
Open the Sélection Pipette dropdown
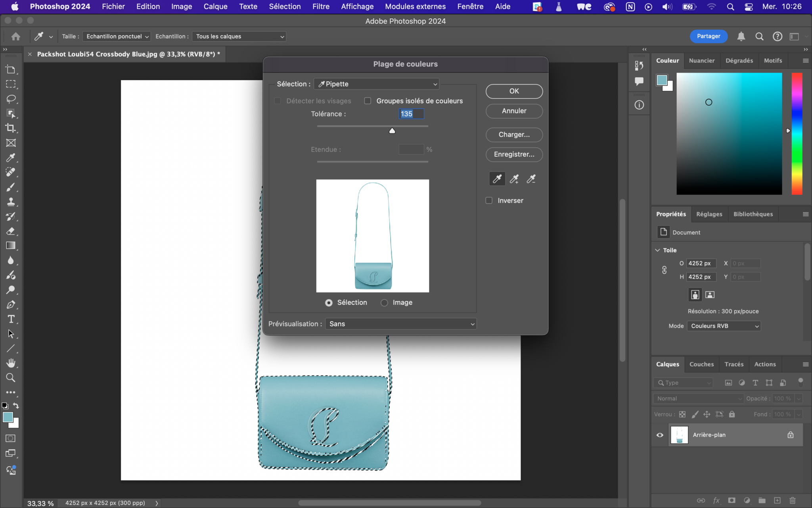click(x=377, y=84)
